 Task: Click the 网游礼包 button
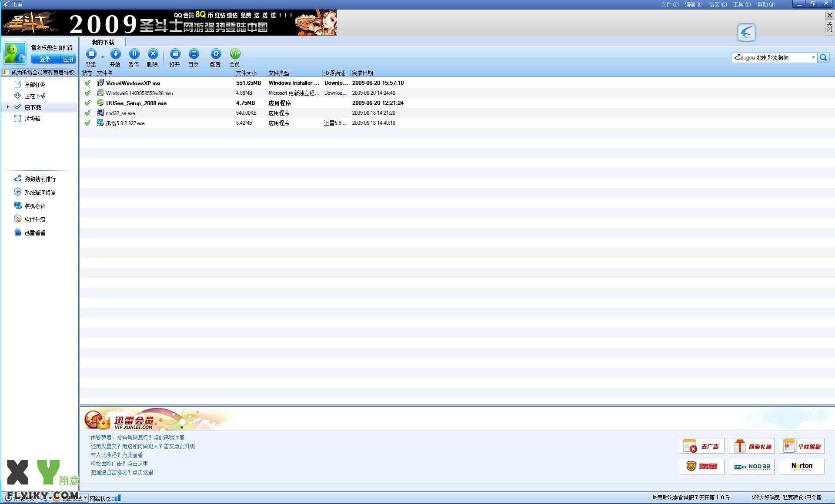752,446
